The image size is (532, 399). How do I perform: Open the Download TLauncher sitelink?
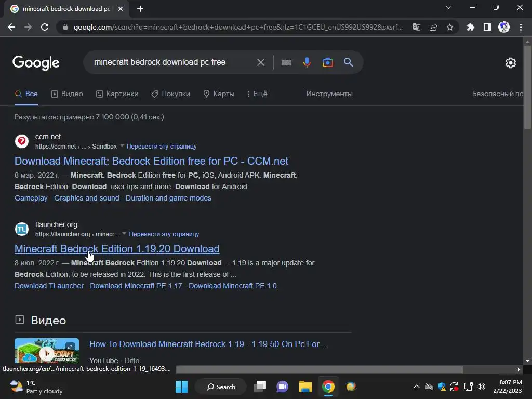click(x=49, y=286)
